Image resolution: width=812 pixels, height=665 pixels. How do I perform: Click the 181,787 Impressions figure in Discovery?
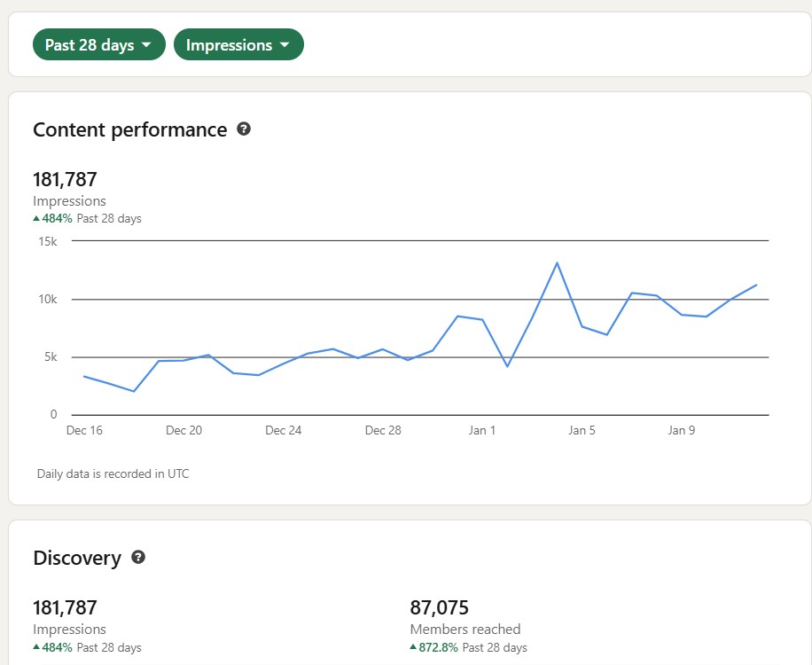[65, 608]
